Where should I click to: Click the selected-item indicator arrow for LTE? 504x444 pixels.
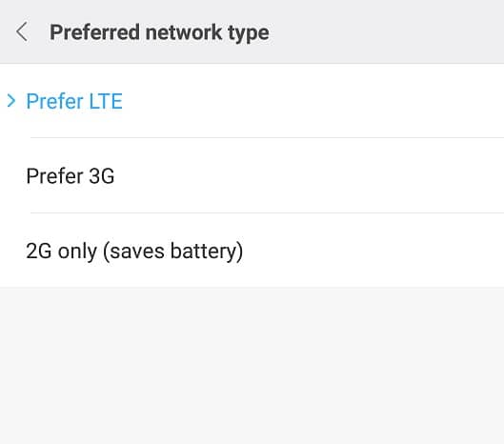click(11, 101)
